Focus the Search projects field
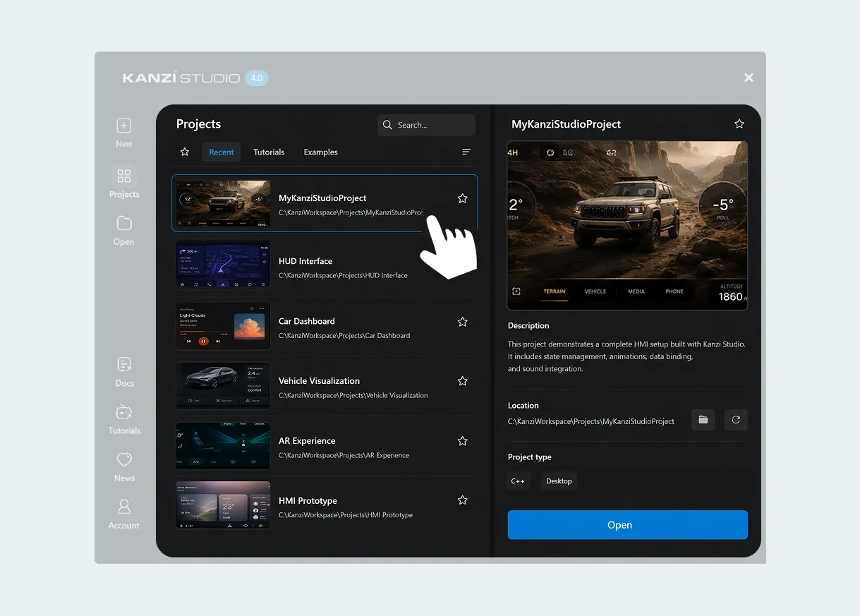The width and height of the screenshot is (860, 616). pyautogui.click(x=426, y=125)
